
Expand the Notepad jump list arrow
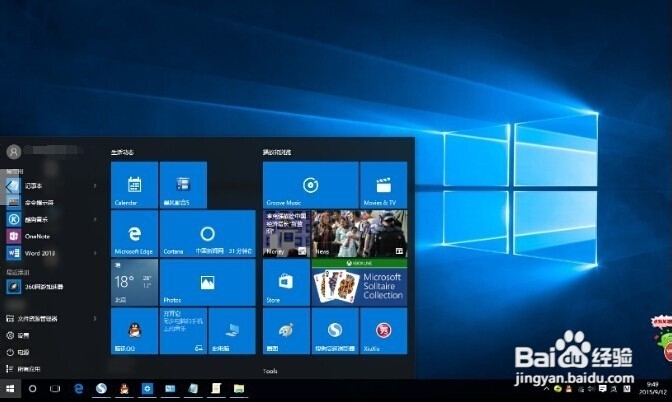click(95, 186)
